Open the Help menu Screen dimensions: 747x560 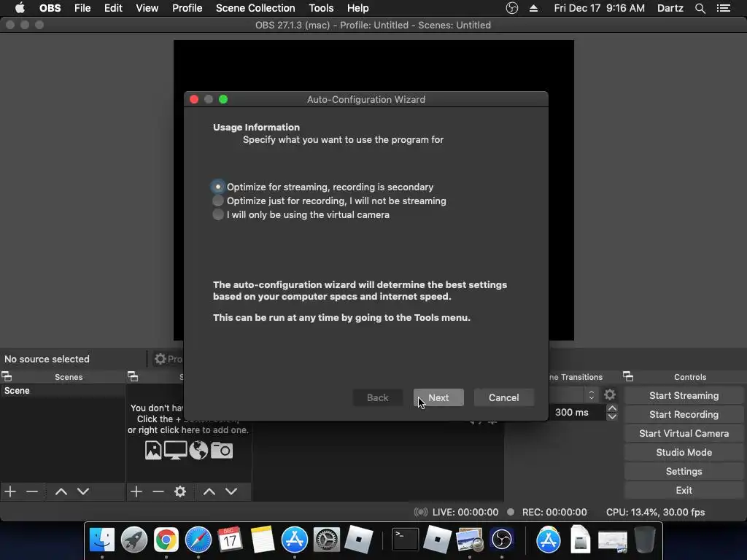pyautogui.click(x=357, y=8)
